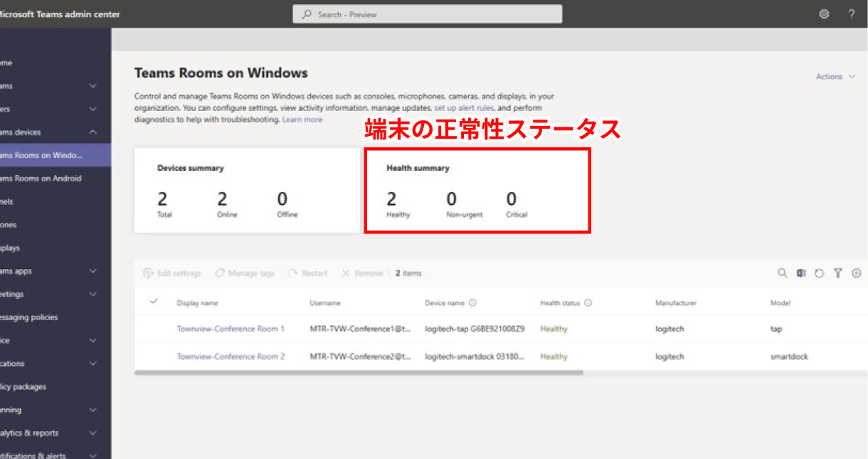The image size is (868, 459).
Task: Collapse the Teams devices section
Action: point(91,132)
